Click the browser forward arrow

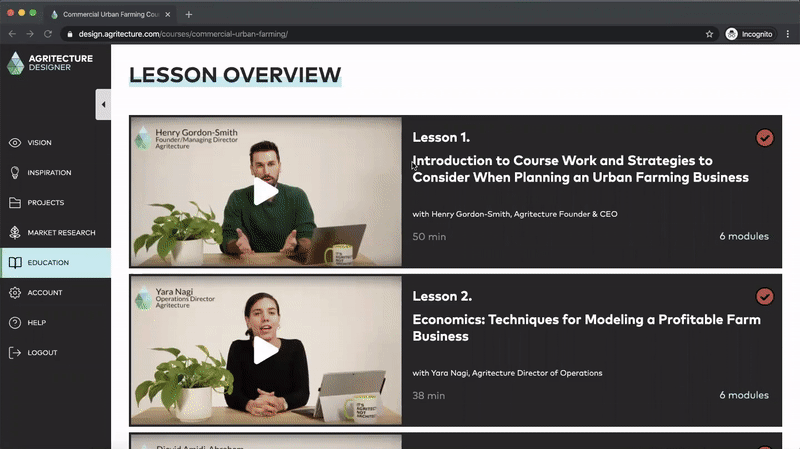coord(30,34)
